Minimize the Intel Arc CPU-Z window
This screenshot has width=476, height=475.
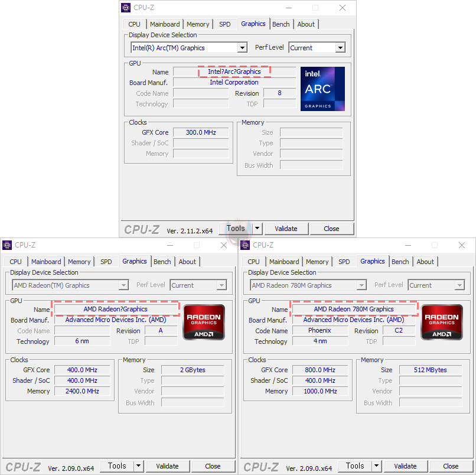(289, 8)
